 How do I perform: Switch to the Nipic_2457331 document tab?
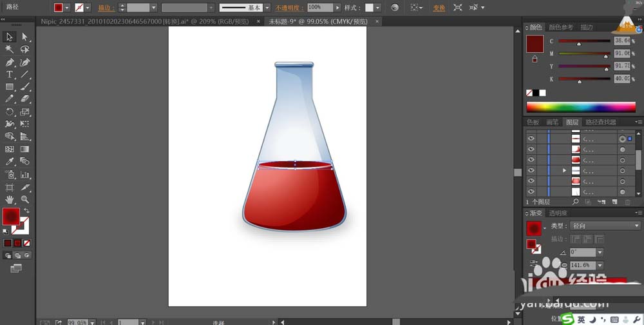click(144, 21)
